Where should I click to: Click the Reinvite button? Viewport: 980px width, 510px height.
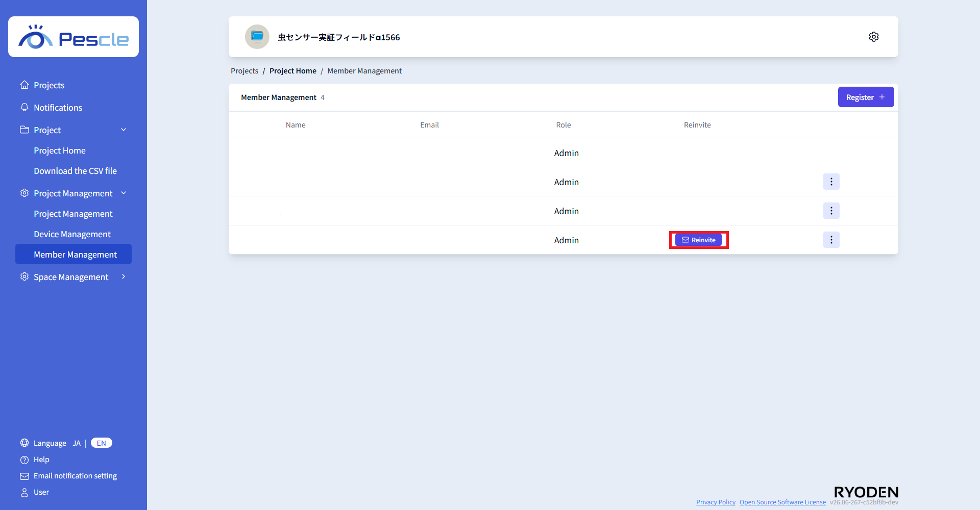(698, 240)
